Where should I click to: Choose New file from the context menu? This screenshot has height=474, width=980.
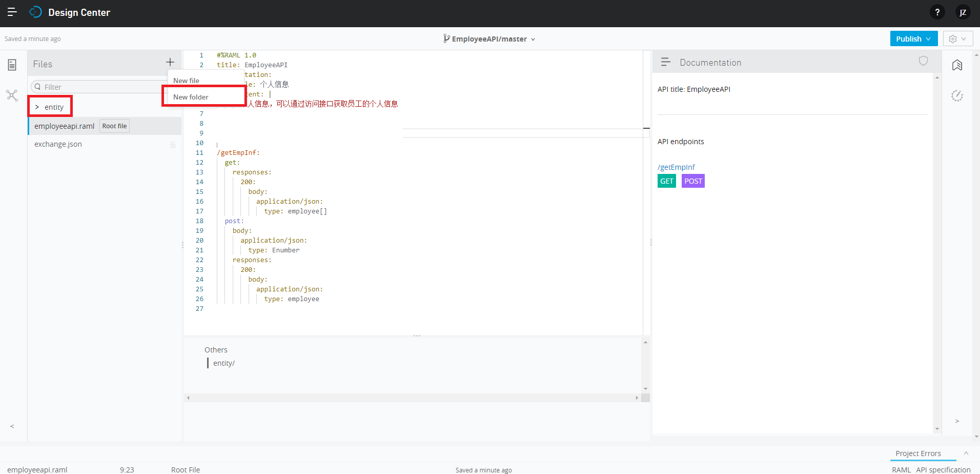pos(186,80)
